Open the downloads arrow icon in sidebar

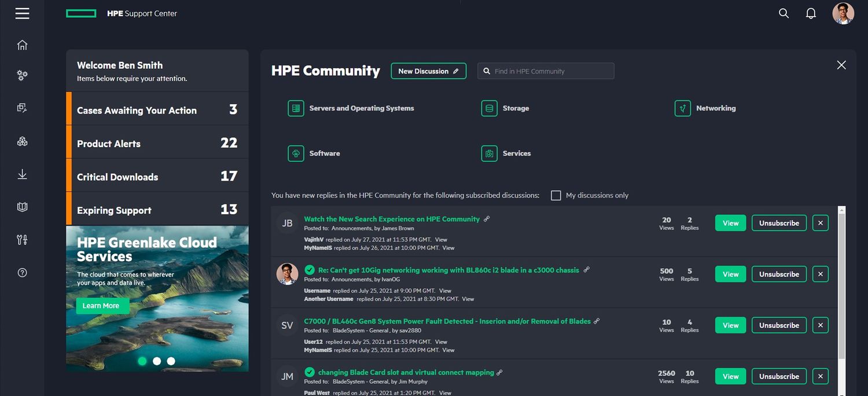pyautogui.click(x=22, y=174)
